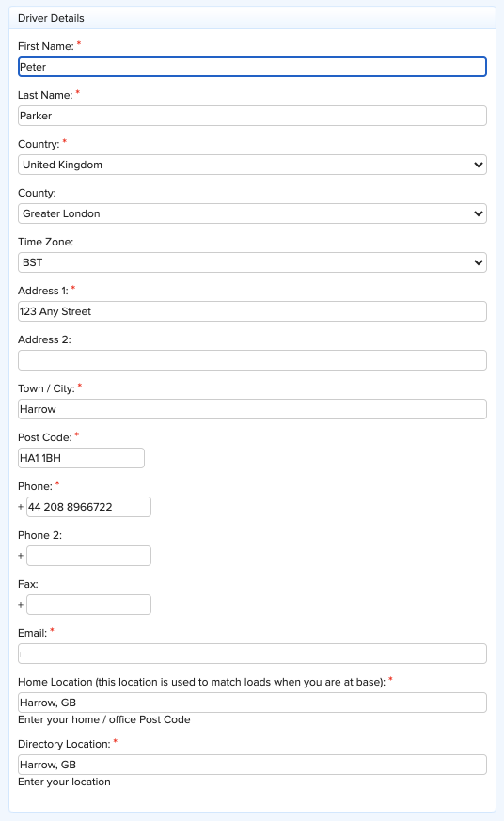Focus the empty Phone 2 field
The height and width of the screenshot is (821, 504).
pos(89,556)
